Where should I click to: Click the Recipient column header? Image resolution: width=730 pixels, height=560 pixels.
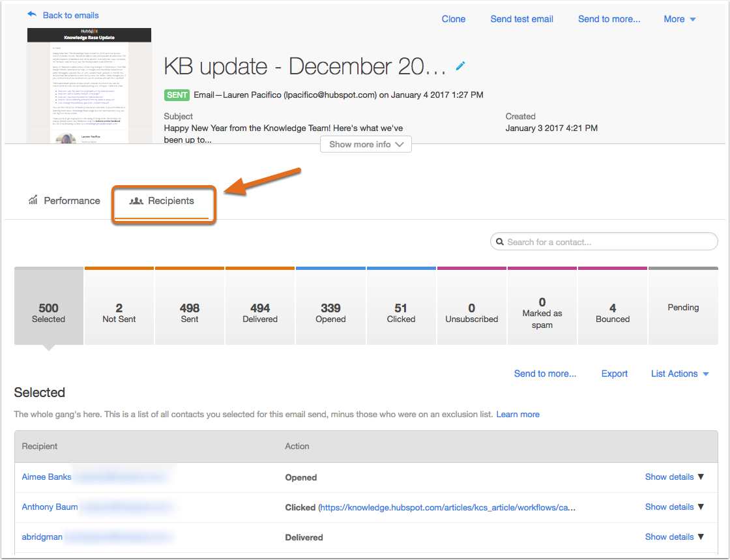point(40,446)
